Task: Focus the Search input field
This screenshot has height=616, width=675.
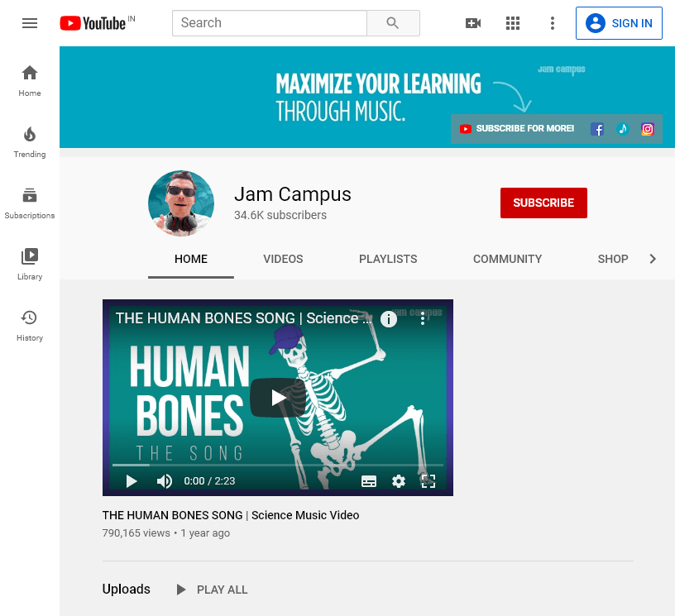Action: click(x=270, y=23)
